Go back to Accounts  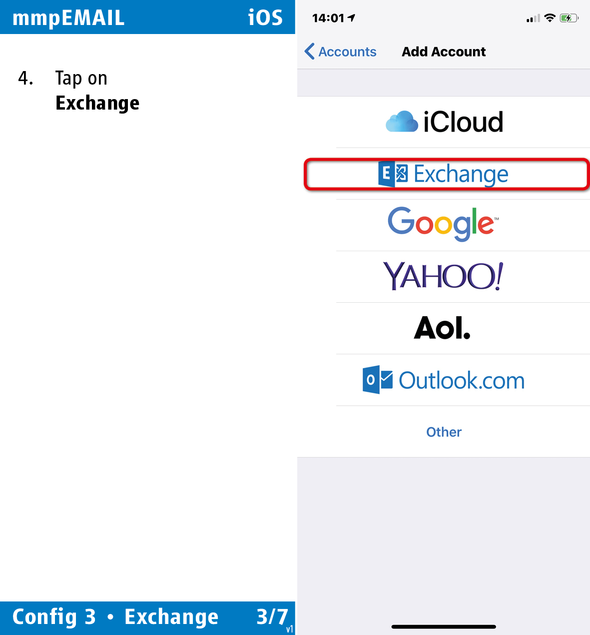coord(341,51)
